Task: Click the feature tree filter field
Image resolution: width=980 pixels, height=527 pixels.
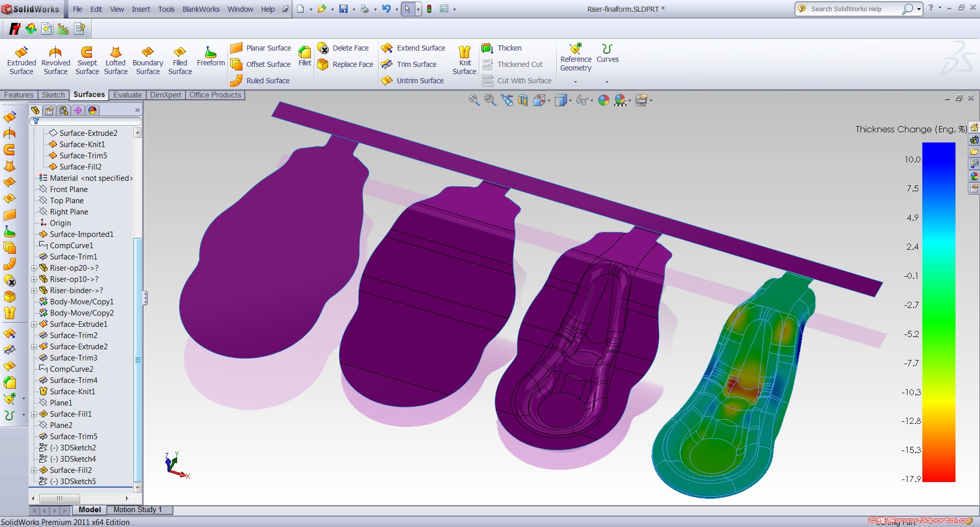Action: [86, 122]
